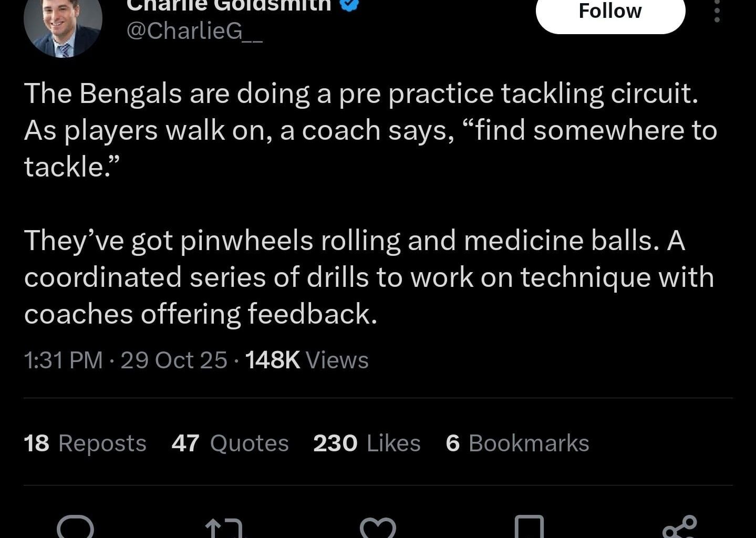Open the 148K Views analytics
The width and height of the screenshot is (756, 538).
point(307,360)
